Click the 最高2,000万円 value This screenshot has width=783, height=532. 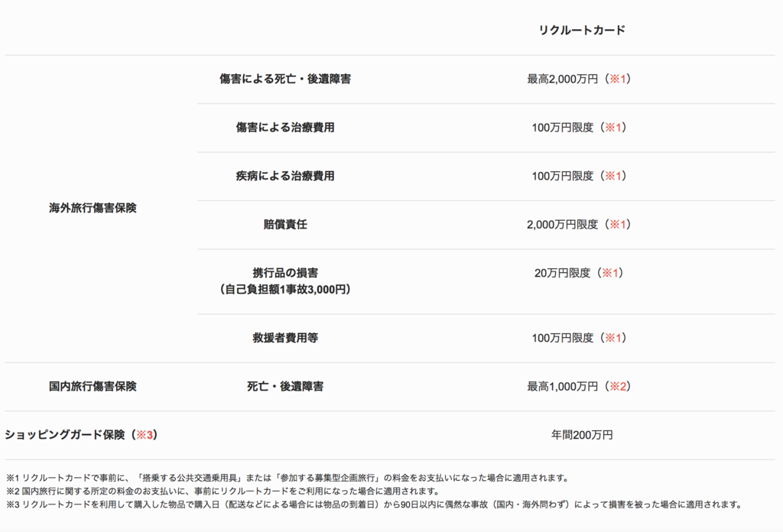click(562, 79)
